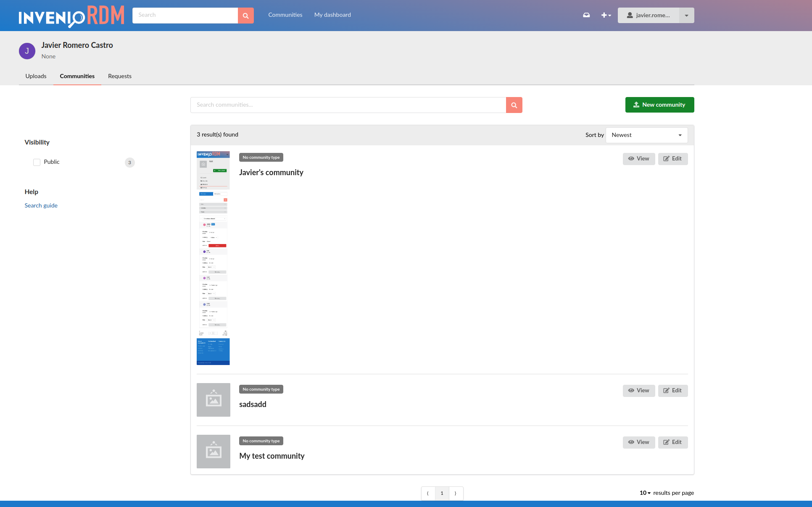
Task: Enable the Public visibility checkbox
Action: [37, 162]
